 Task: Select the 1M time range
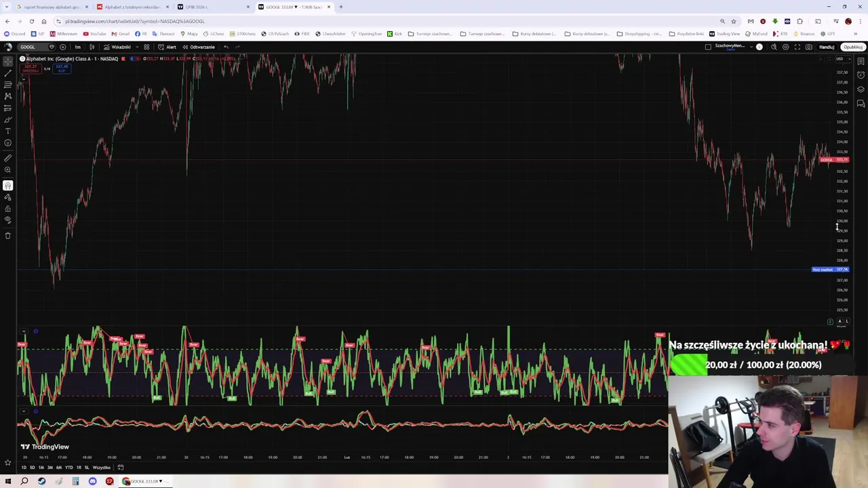coord(41,468)
